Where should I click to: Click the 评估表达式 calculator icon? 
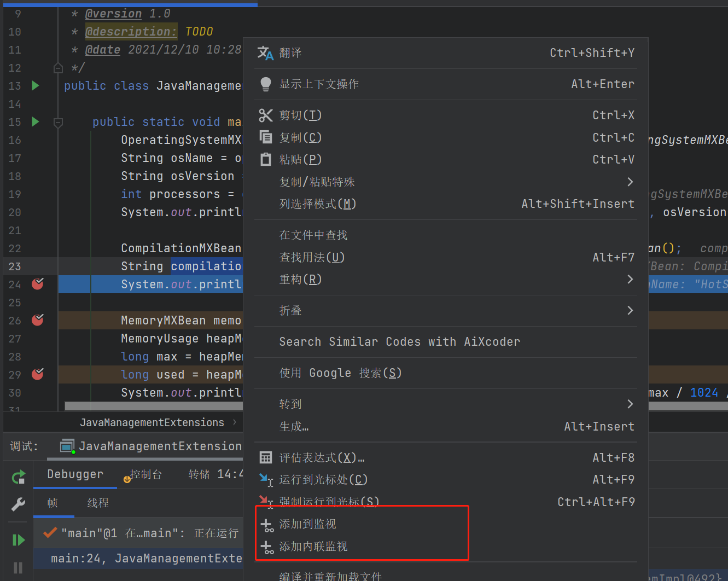pyautogui.click(x=266, y=458)
